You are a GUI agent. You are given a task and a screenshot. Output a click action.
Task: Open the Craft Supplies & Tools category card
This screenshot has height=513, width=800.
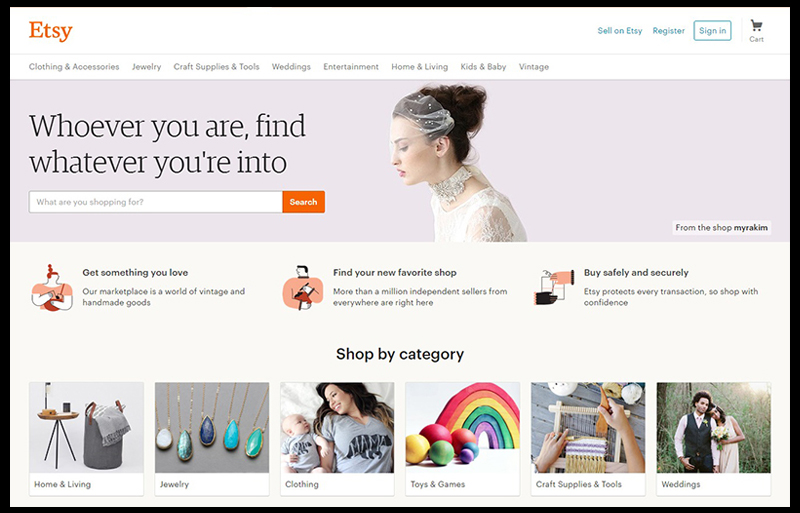point(588,439)
